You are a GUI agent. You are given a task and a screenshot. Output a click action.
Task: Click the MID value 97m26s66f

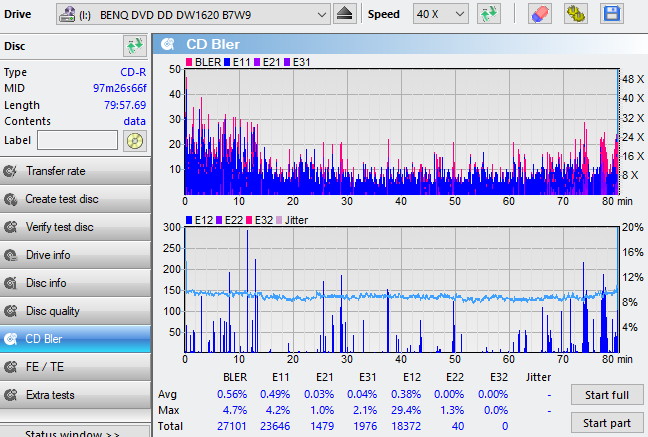click(x=119, y=88)
